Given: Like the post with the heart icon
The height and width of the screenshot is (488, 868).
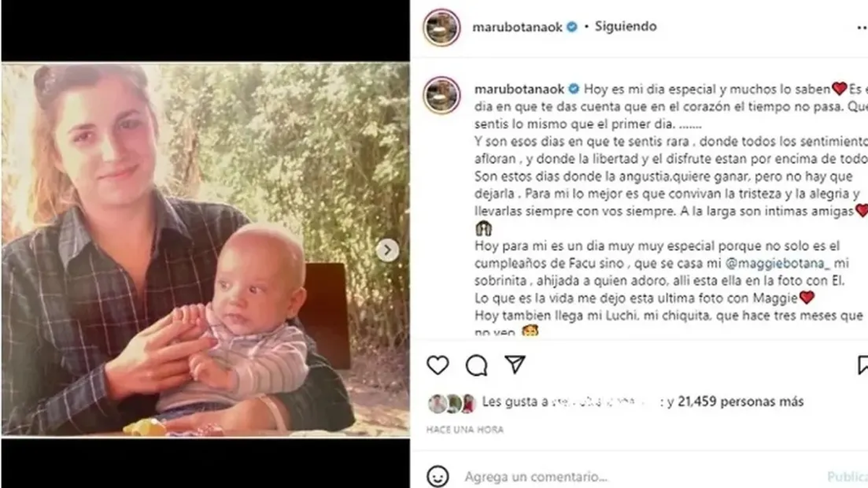Looking at the screenshot, I should tap(438, 365).
